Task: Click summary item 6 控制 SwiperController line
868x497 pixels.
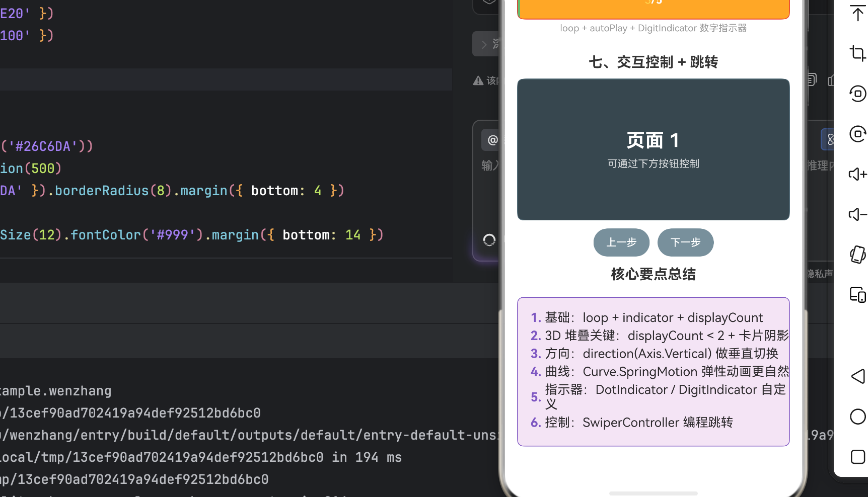Action: (x=632, y=423)
